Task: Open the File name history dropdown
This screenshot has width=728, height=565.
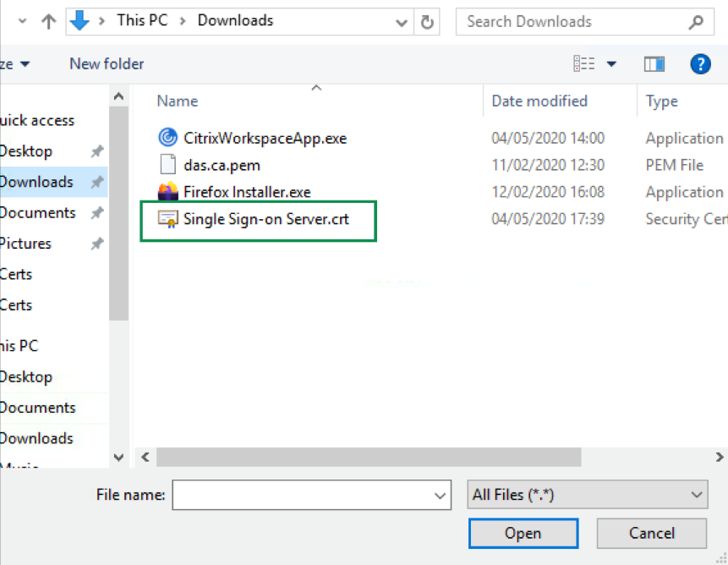Action: 440,496
